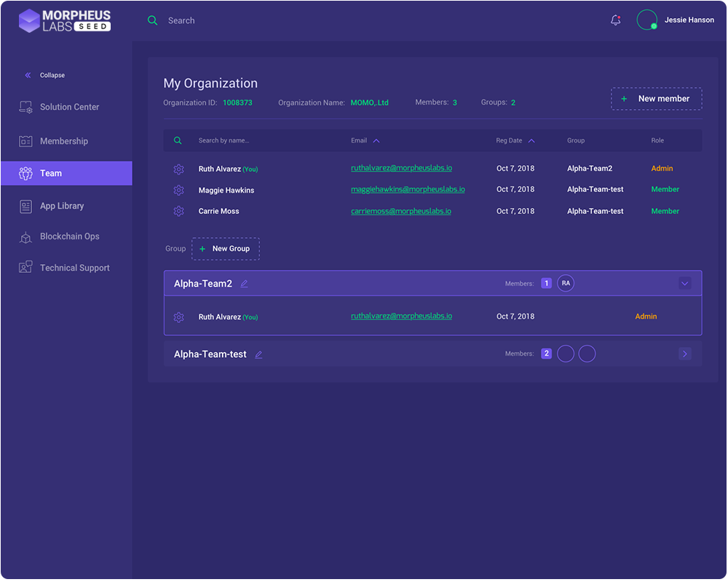Collapse the Alpha-Team2 group with chevron
This screenshot has width=728, height=582.
[685, 284]
